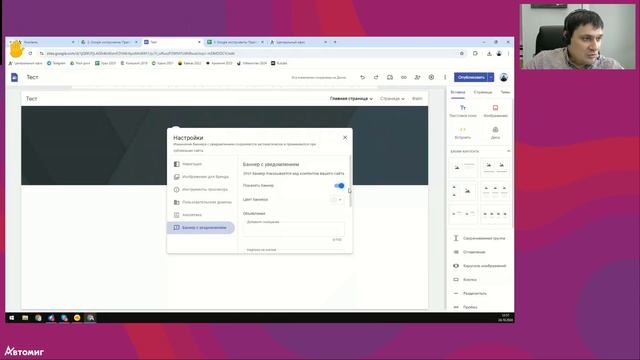Choose the staggered images content block

(463, 191)
